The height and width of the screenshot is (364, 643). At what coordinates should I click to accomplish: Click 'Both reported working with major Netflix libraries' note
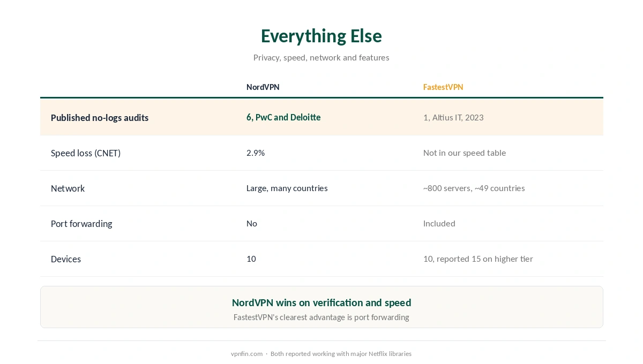point(341,354)
